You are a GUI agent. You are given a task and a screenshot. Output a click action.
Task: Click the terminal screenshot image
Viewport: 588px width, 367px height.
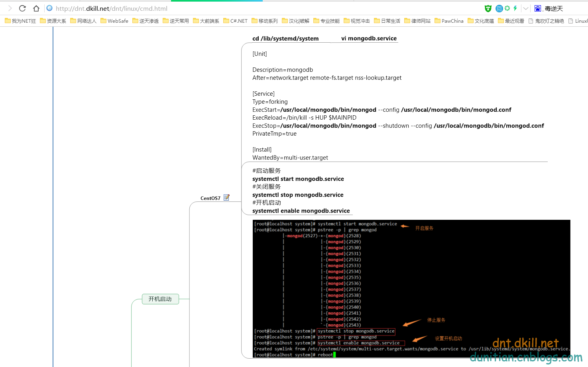411,288
